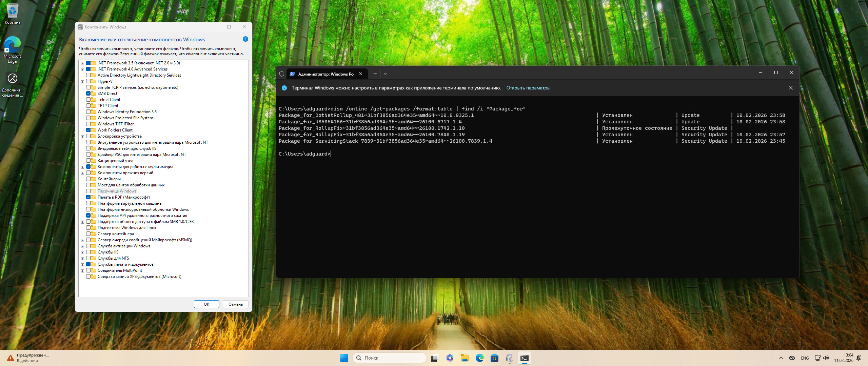868x366 pixels.
Task: Click the blue help question mark icon
Action: [x=245, y=39]
